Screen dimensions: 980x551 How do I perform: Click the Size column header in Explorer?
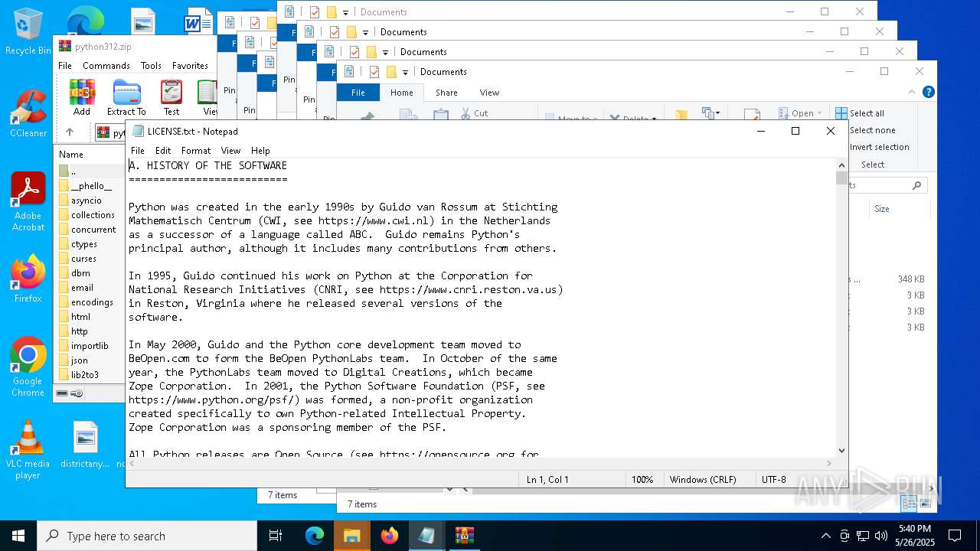pos(882,208)
